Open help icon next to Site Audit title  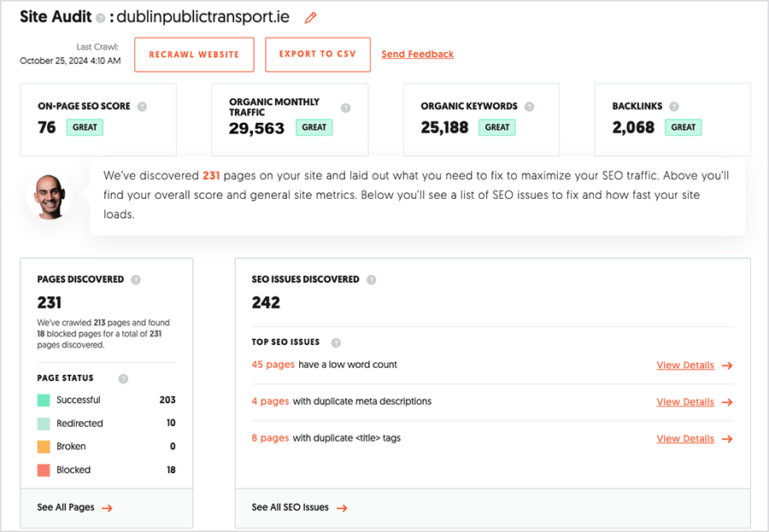pyautogui.click(x=101, y=18)
